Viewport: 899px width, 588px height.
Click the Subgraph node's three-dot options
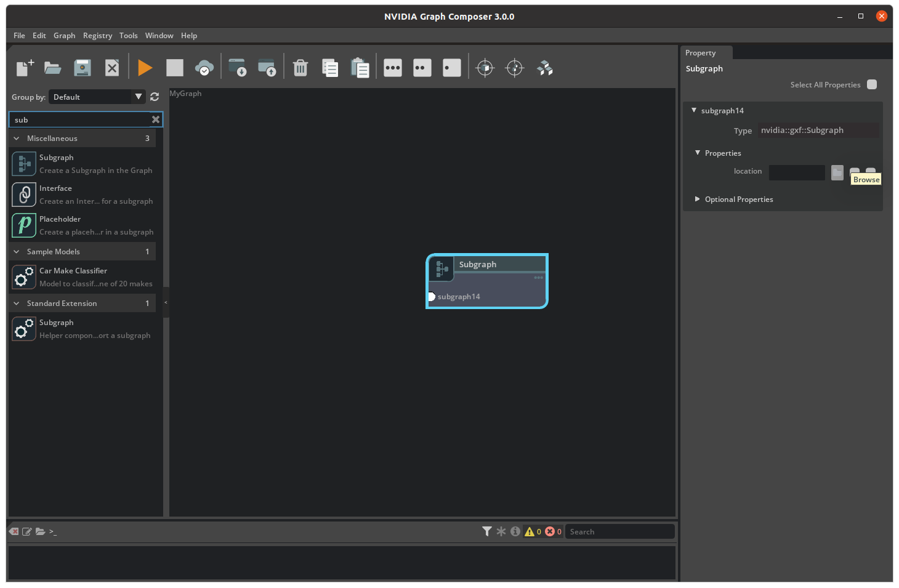539,278
